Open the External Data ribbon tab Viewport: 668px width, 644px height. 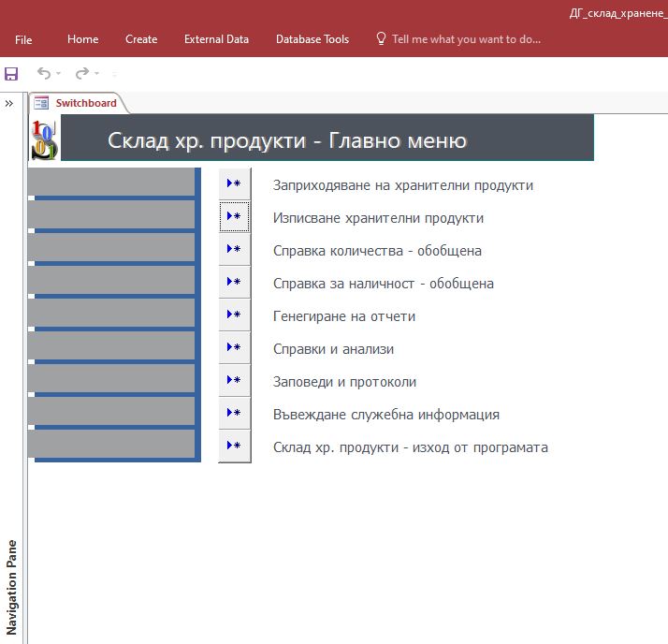[x=216, y=39]
